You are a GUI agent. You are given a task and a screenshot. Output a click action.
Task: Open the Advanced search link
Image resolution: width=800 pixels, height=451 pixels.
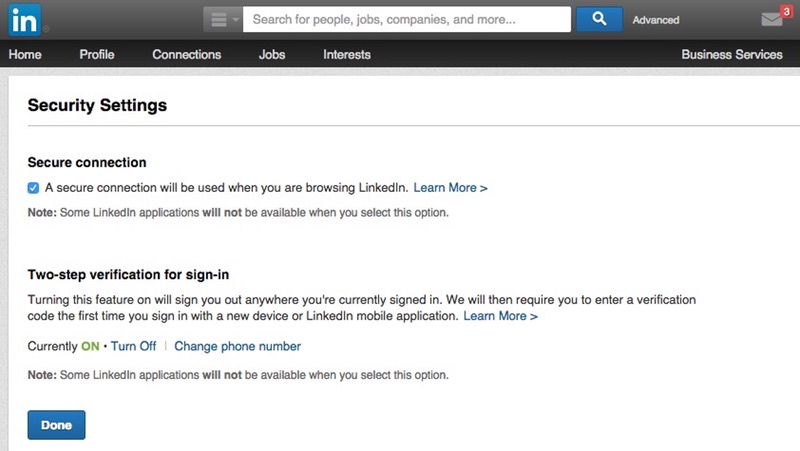pos(656,20)
